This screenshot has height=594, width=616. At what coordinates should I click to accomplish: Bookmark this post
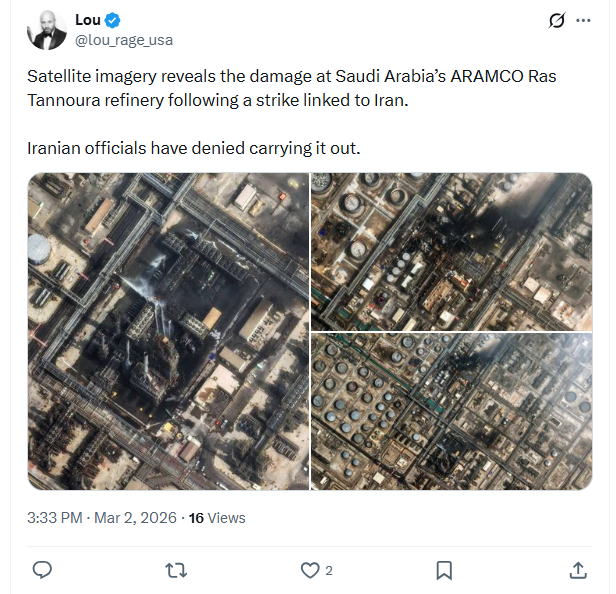[x=444, y=570]
